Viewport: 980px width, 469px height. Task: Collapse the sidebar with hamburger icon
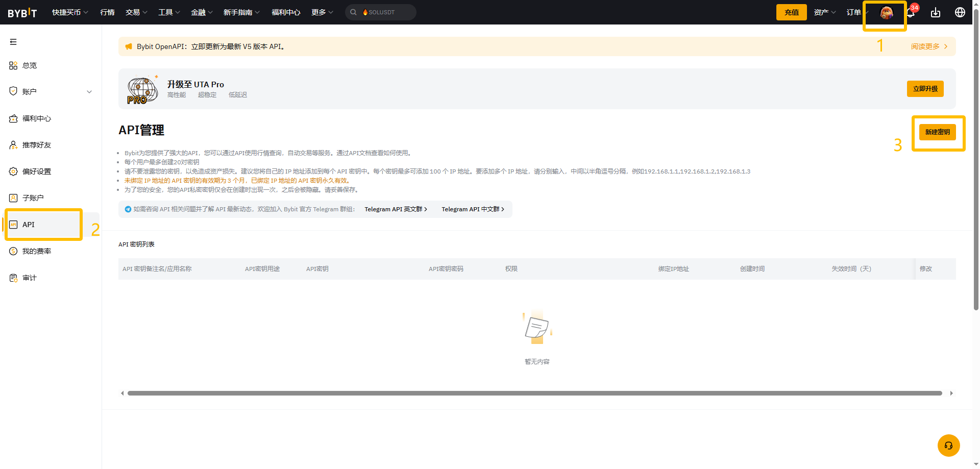[13, 42]
